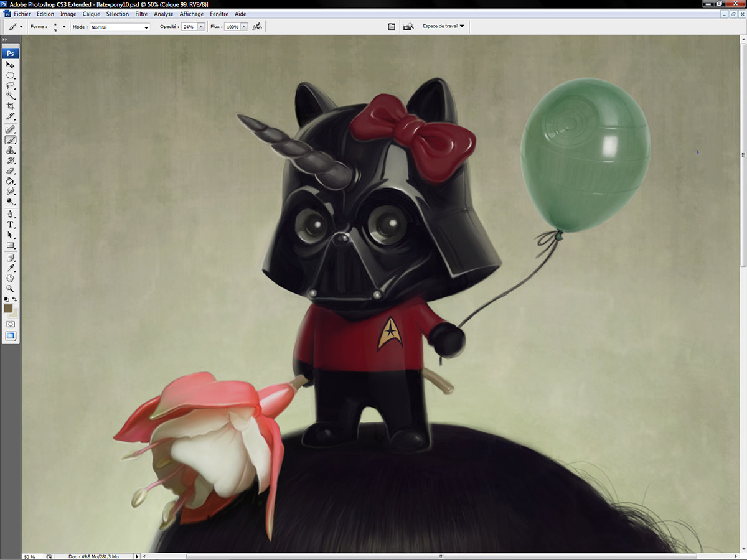Screen dimensions: 747x560
Task: Select the Path Selection tool
Action: [11, 235]
